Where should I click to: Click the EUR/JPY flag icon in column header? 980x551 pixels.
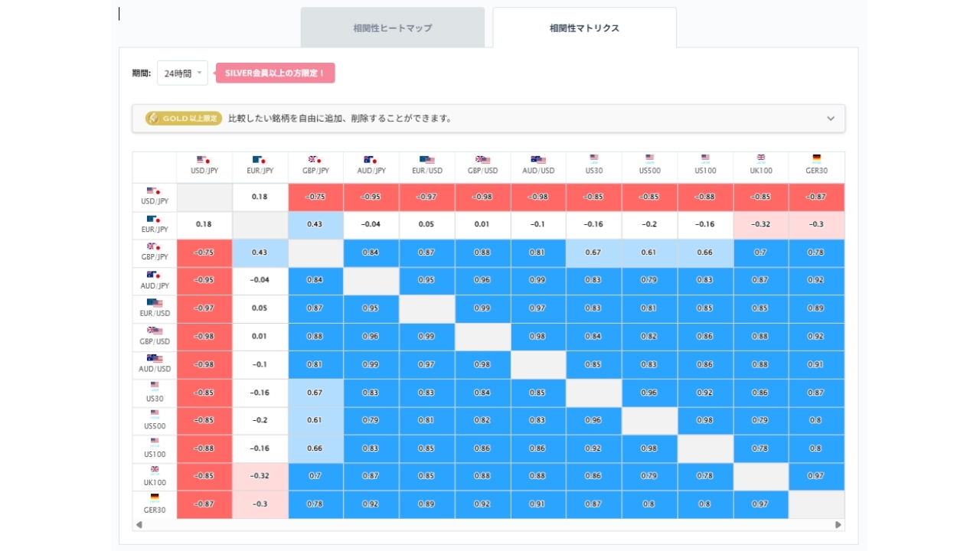[260, 160]
